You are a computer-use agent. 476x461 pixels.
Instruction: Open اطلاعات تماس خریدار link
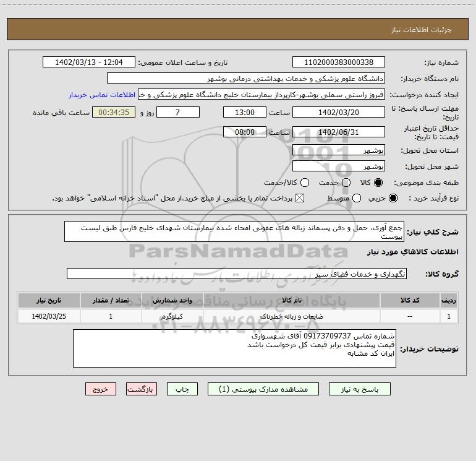point(102,95)
